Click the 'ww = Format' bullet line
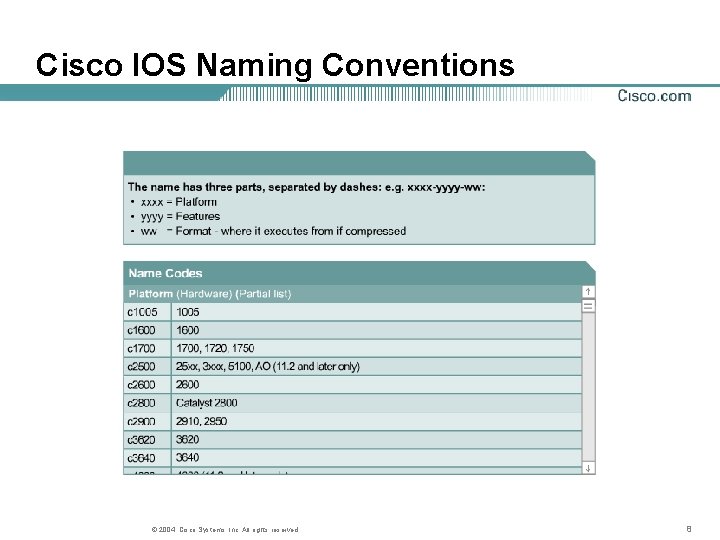The image size is (720, 540). 268,231
